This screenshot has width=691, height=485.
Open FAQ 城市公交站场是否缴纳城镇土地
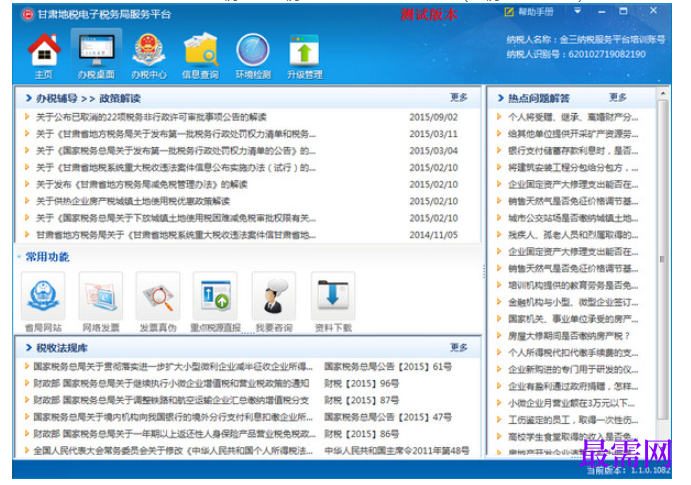[x=573, y=218]
